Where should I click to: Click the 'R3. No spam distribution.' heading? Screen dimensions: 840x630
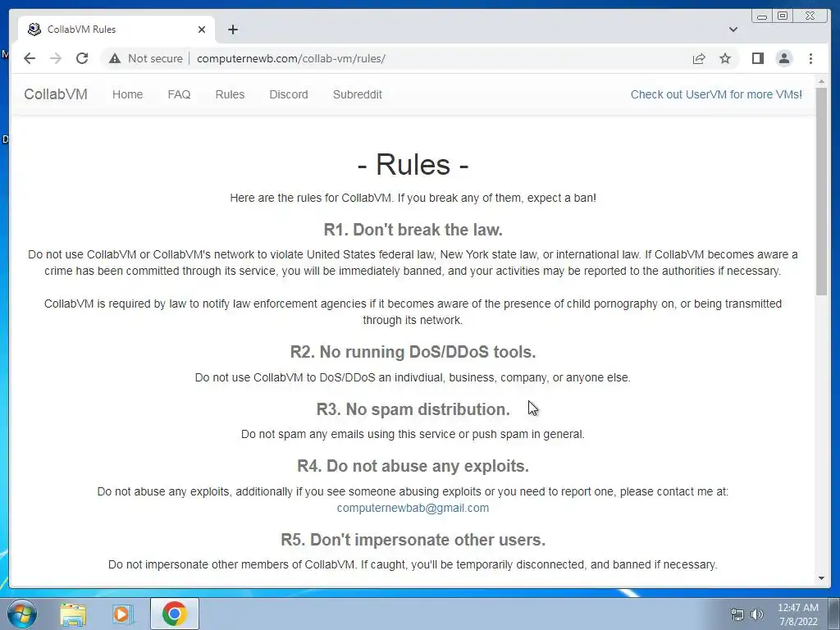(x=413, y=409)
